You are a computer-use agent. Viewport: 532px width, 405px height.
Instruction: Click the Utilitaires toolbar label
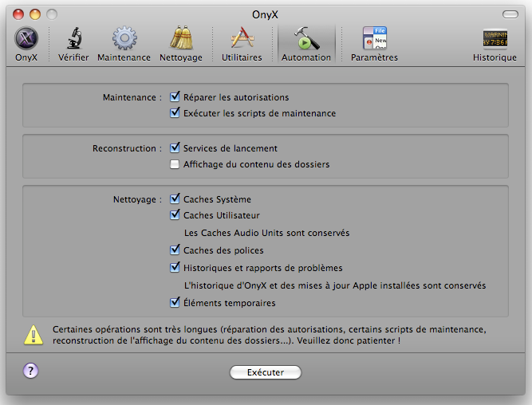click(x=242, y=57)
